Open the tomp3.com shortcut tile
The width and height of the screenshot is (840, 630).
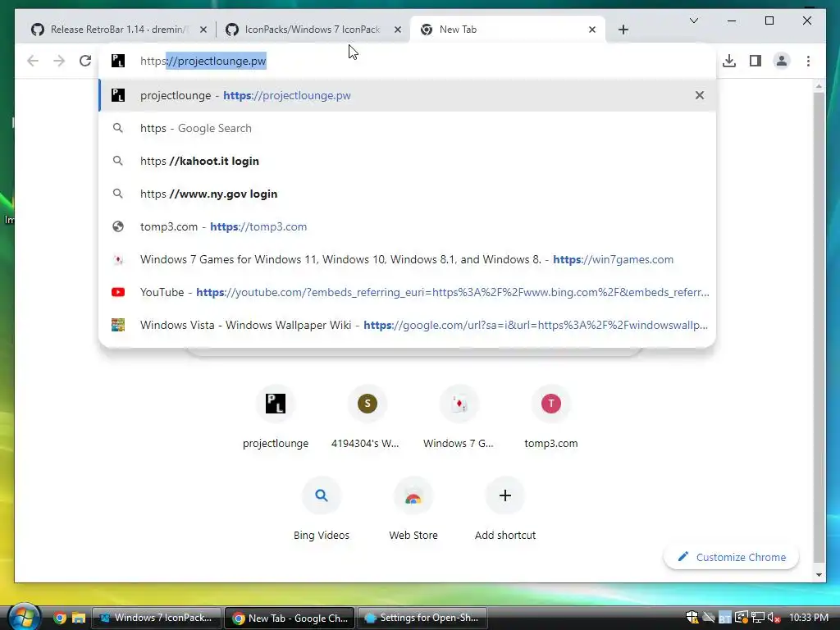(x=550, y=418)
